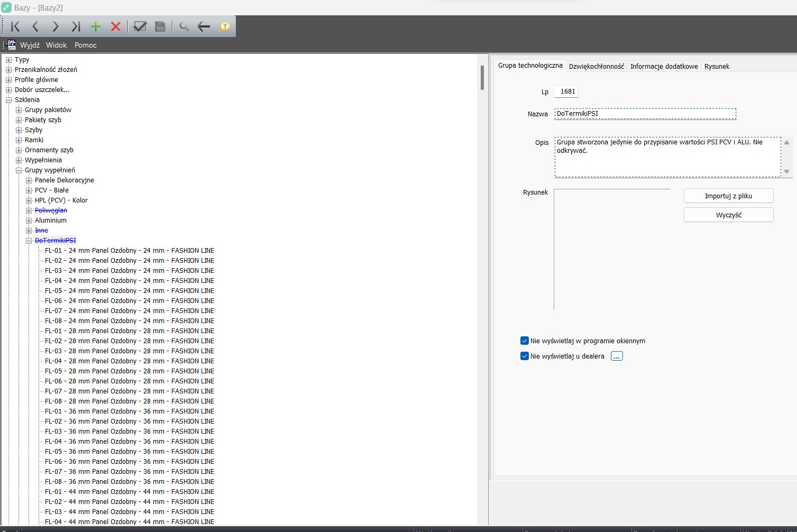Expand the Ramki tree node
The height and width of the screenshot is (532, 797).
point(19,140)
